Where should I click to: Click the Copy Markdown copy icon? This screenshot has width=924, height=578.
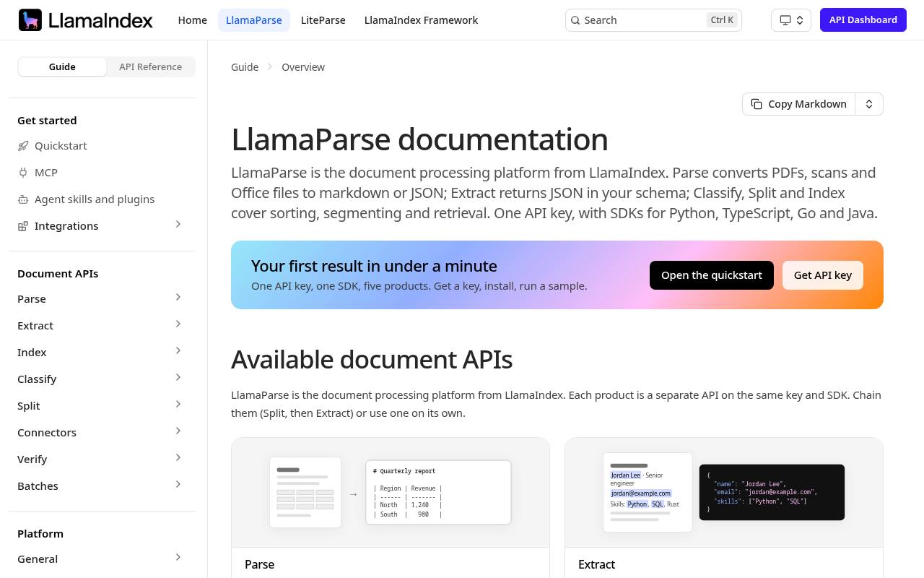pos(757,104)
